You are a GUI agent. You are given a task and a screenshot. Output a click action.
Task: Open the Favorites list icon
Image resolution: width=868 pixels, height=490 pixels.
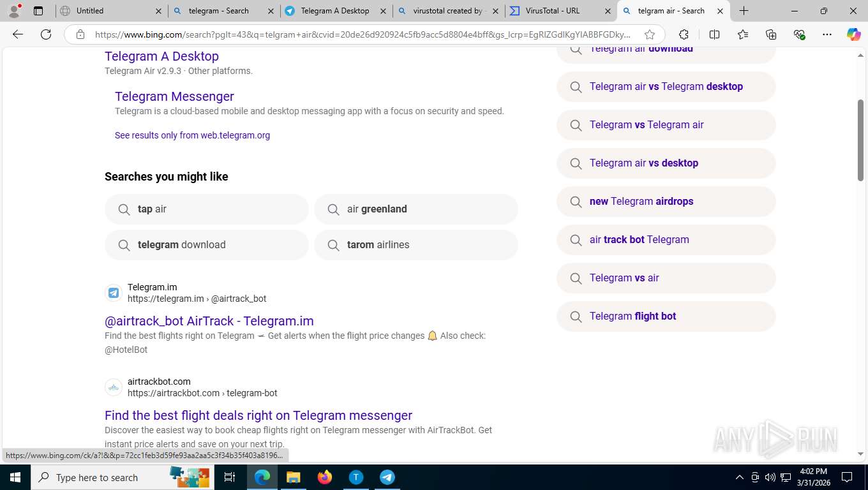tap(743, 34)
